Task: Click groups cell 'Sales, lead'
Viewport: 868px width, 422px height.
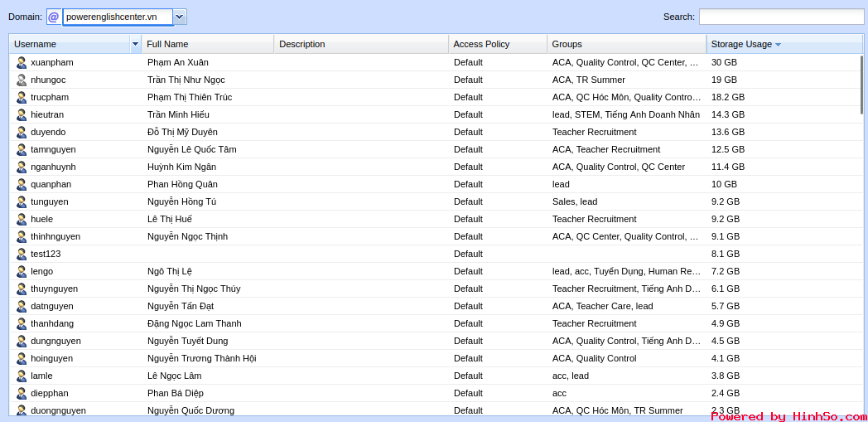Action: pyautogui.click(x=575, y=201)
